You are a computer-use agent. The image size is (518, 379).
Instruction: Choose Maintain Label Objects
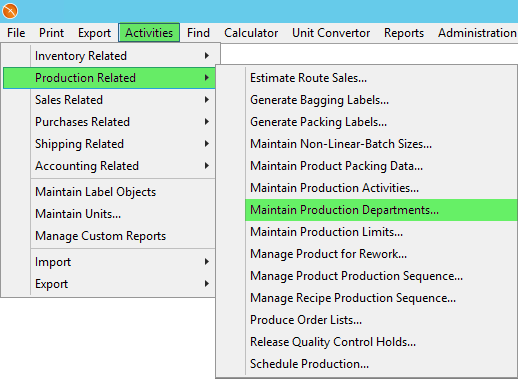pyautogui.click(x=109, y=192)
